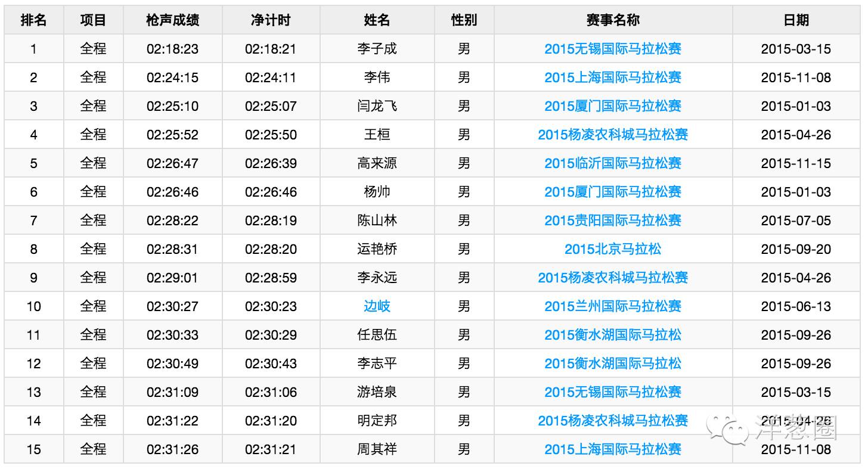The height and width of the screenshot is (472, 868).
Task: Click the 枪声成绩 column header
Action: tap(172, 20)
